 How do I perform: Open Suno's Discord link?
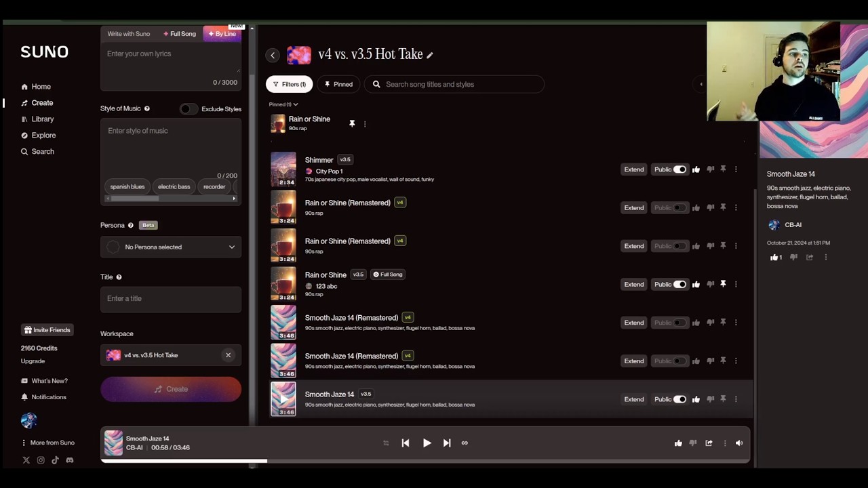(69, 460)
